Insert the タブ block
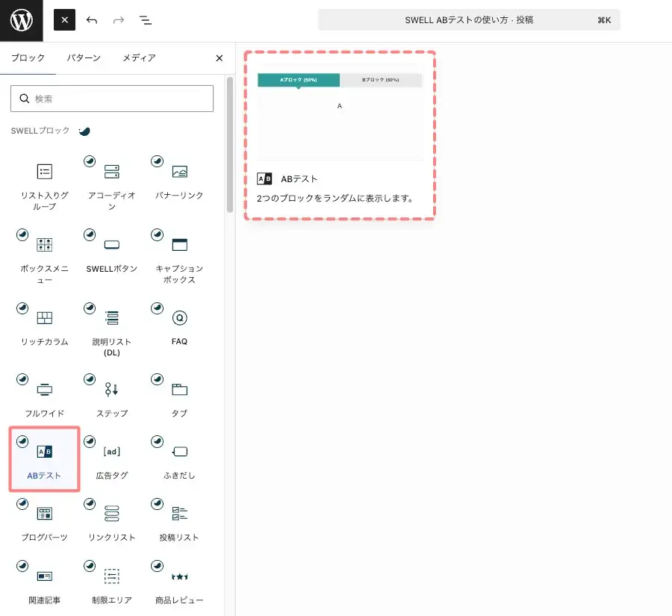 coord(179,396)
